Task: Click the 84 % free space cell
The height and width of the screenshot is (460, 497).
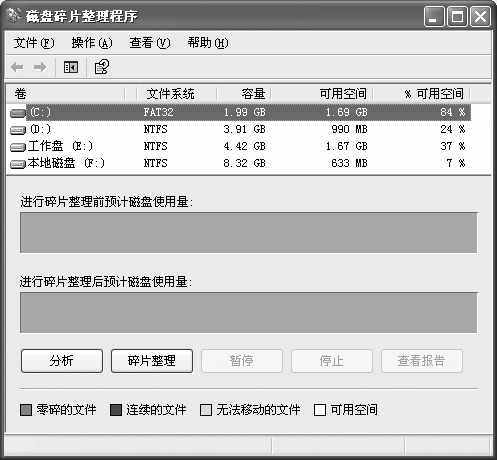Action: click(x=452, y=112)
